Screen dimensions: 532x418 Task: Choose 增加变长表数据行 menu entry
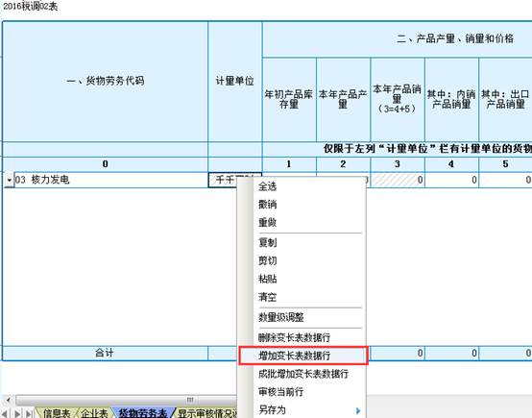point(294,356)
